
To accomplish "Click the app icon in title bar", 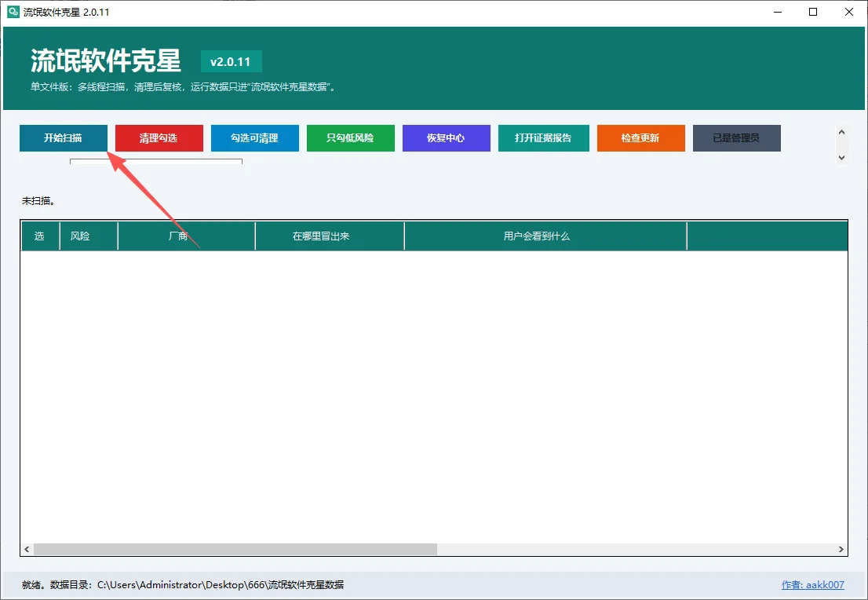I will coord(13,12).
